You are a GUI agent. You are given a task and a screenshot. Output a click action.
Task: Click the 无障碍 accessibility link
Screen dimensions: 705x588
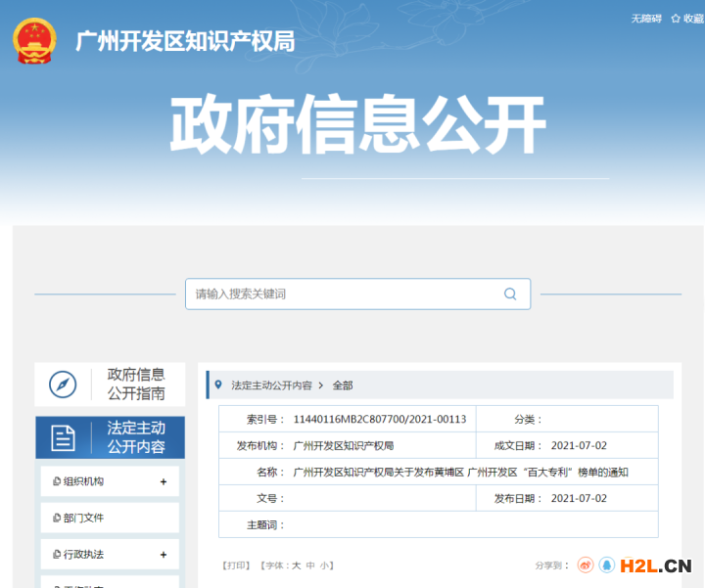tap(646, 19)
